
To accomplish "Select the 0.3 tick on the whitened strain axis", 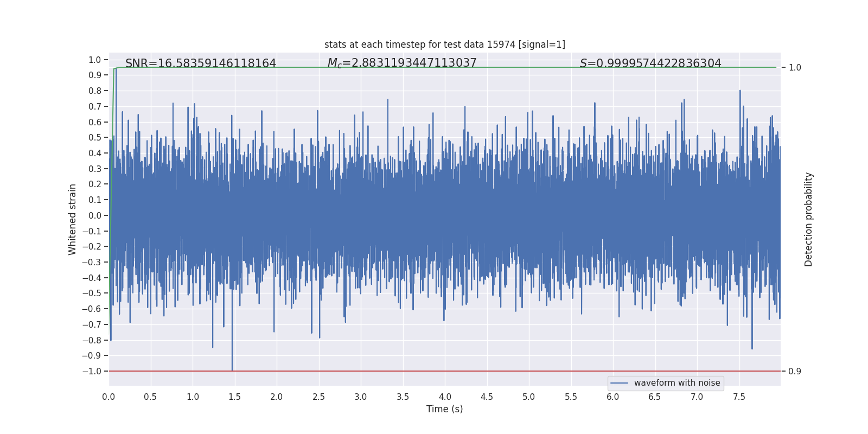I will coord(95,169).
